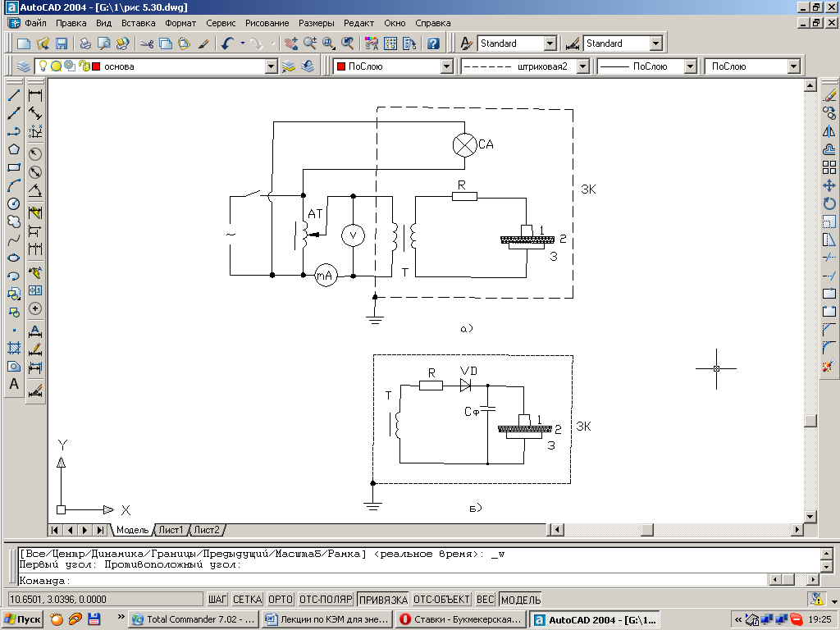Toggle ОРТО orthogonal mode
Viewport: 840px width, 630px height.
(281, 600)
